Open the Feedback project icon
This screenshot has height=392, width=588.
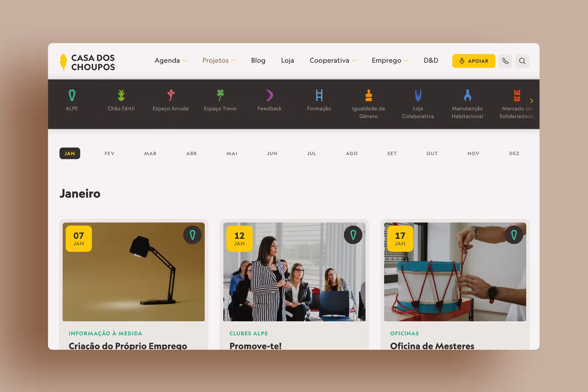[269, 95]
